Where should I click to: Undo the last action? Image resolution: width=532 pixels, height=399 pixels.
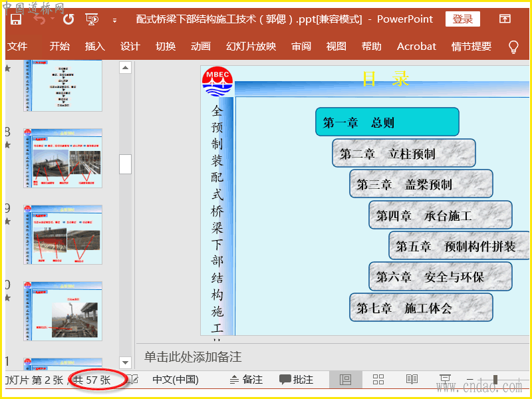pos(39,19)
